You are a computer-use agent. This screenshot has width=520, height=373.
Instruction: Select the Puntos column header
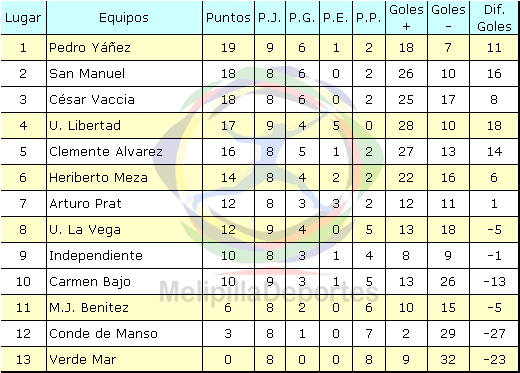point(228,18)
